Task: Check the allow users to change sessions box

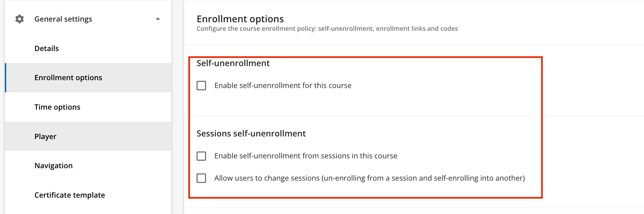Action: tap(201, 178)
